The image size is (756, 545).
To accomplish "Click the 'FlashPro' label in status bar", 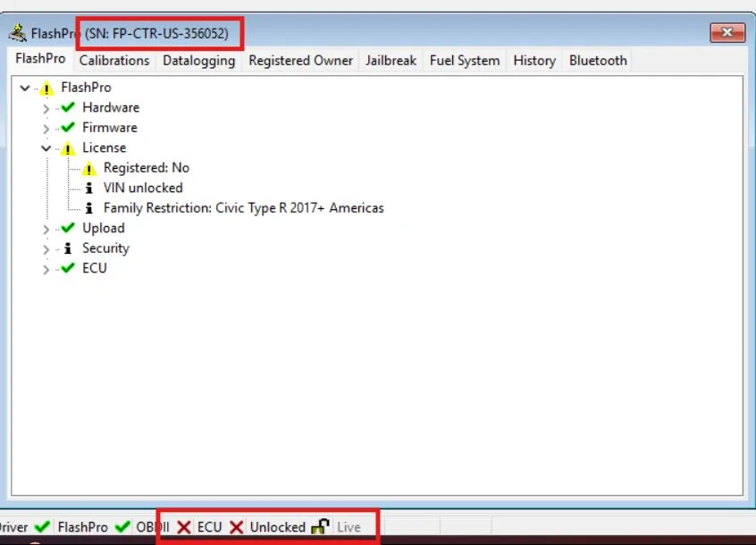I will (x=83, y=527).
